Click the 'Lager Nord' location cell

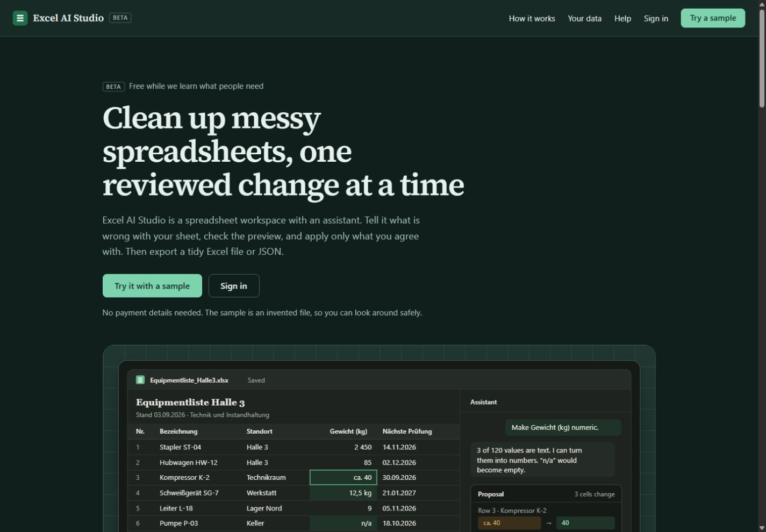(264, 508)
